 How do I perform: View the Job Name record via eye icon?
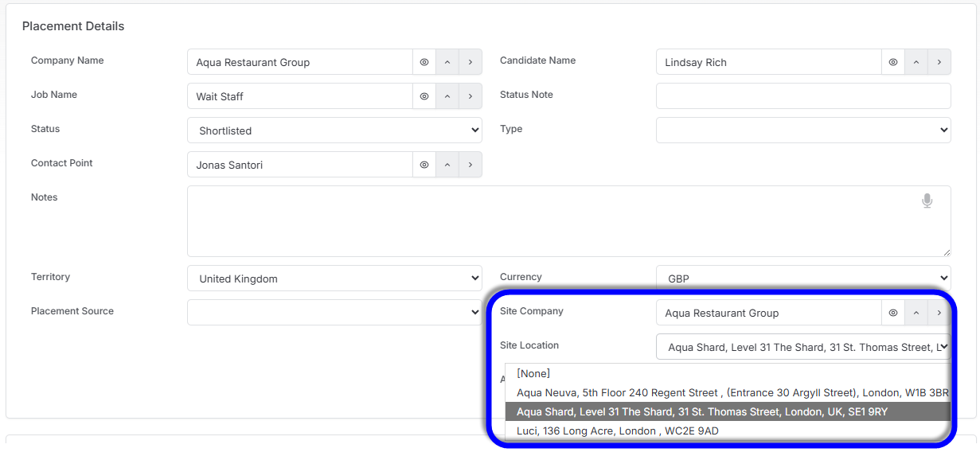(424, 96)
